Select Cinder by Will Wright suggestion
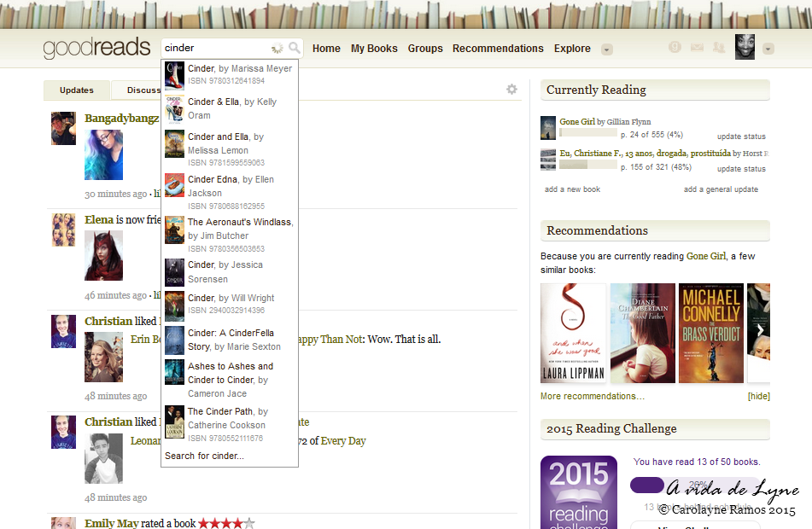The image size is (812, 529). (x=230, y=304)
